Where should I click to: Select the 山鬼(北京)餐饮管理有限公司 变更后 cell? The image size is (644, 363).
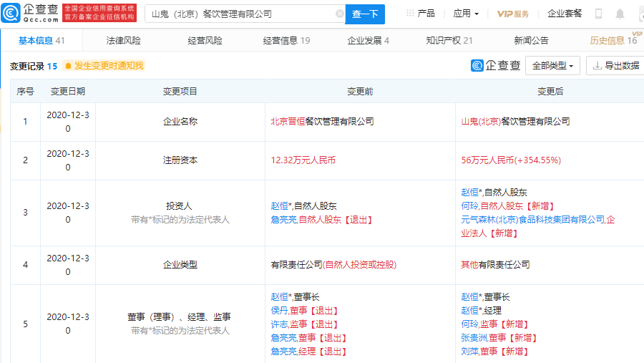[550, 122]
